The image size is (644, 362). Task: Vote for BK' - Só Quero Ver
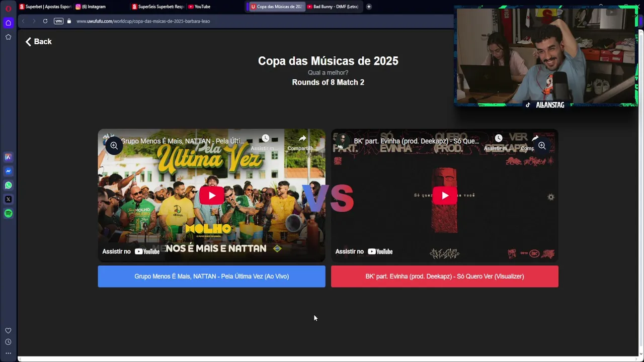[445, 277]
